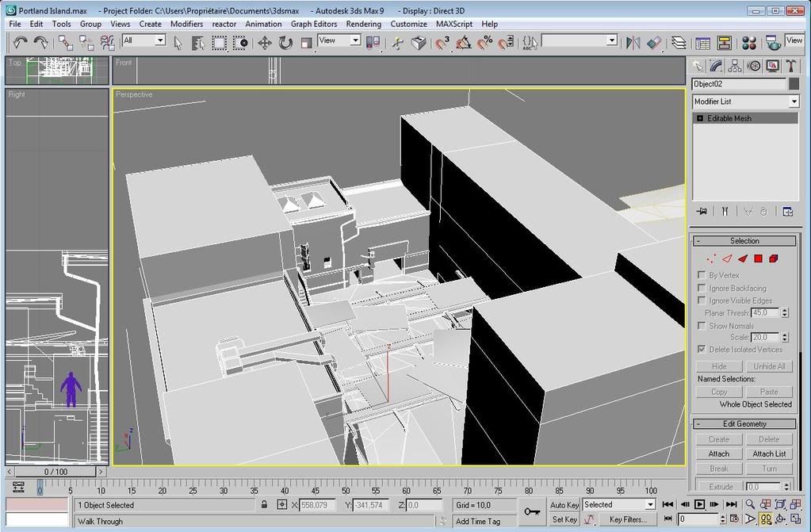Screen dimensions: 811x532
Task: Open the Utilities hammer panel
Action: [x=791, y=67]
